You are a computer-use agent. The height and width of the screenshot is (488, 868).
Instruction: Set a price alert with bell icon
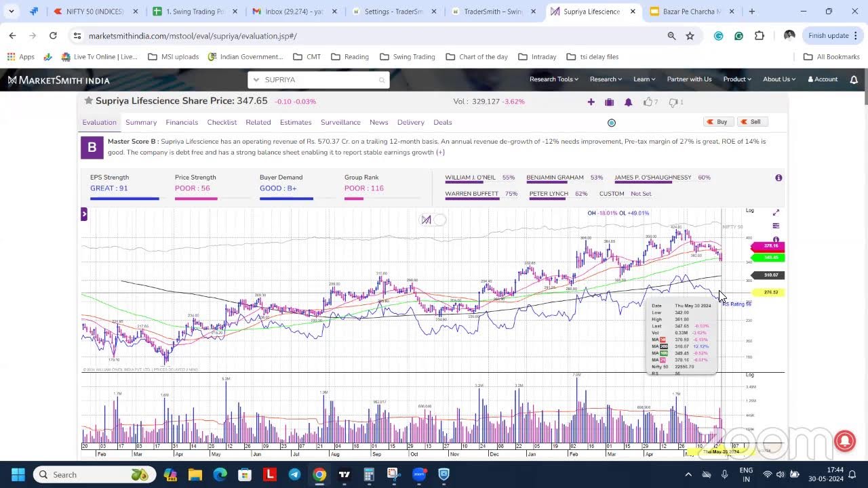(628, 102)
